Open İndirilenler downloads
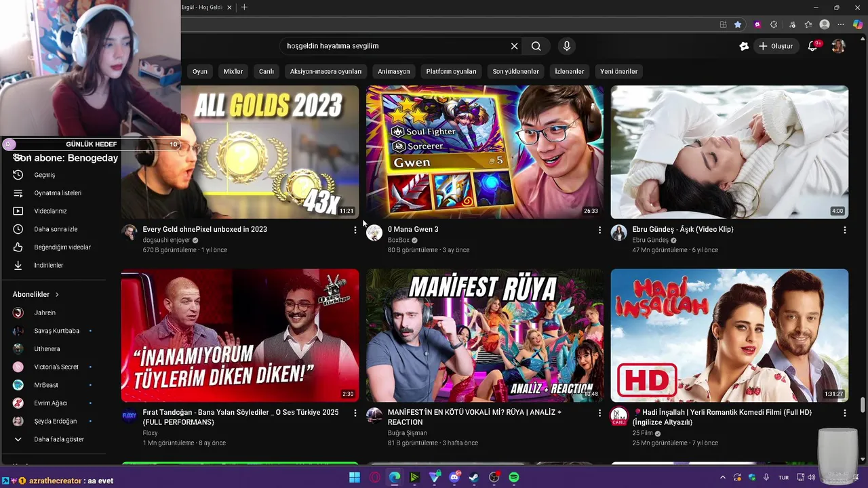This screenshot has height=488, width=868. (x=48, y=265)
